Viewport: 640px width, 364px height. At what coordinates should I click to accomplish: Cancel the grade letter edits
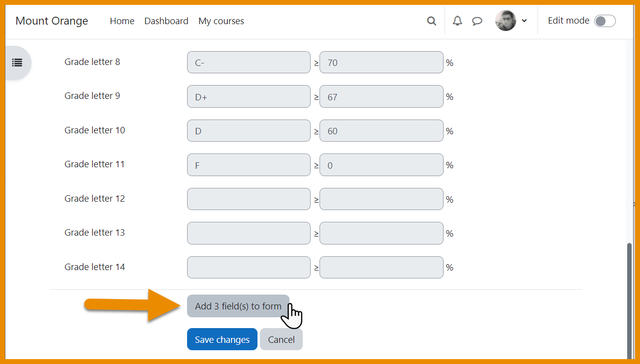pos(281,339)
